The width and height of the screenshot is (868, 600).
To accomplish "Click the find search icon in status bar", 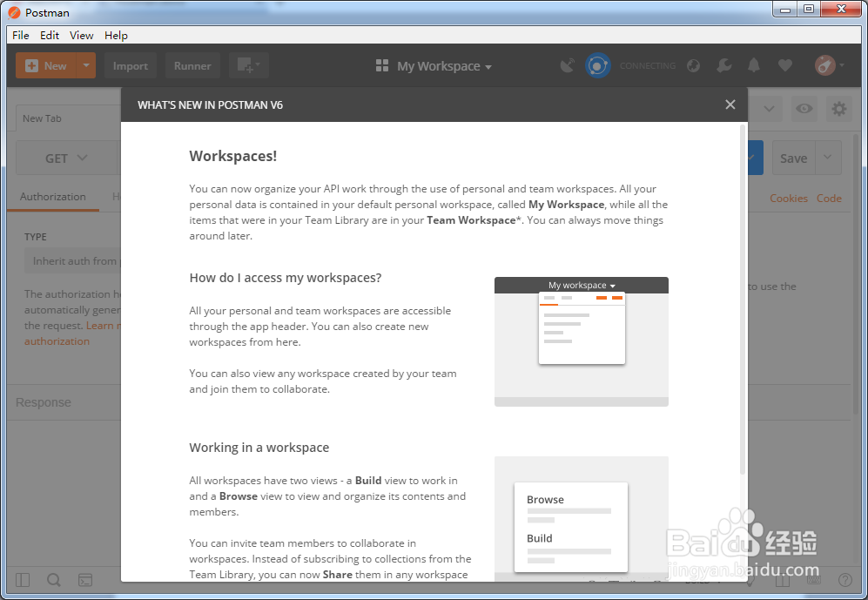I will [x=54, y=580].
